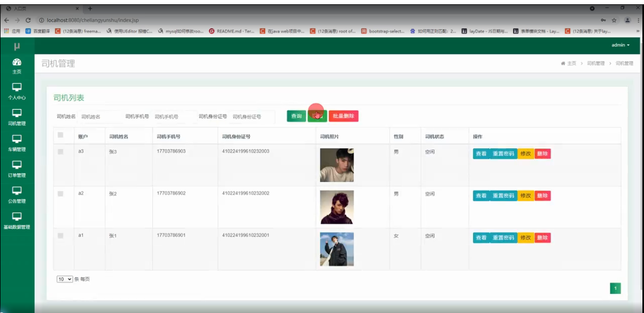This screenshot has width=644, height=313.
Task: Open the 主页 dashboard icon in sidebar
Action: pos(17,66)
